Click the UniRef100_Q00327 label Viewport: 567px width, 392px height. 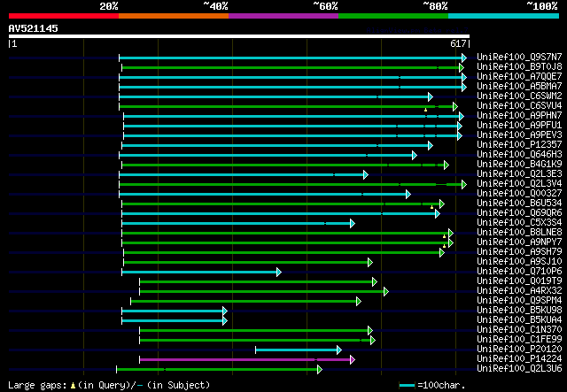point(519,193)
